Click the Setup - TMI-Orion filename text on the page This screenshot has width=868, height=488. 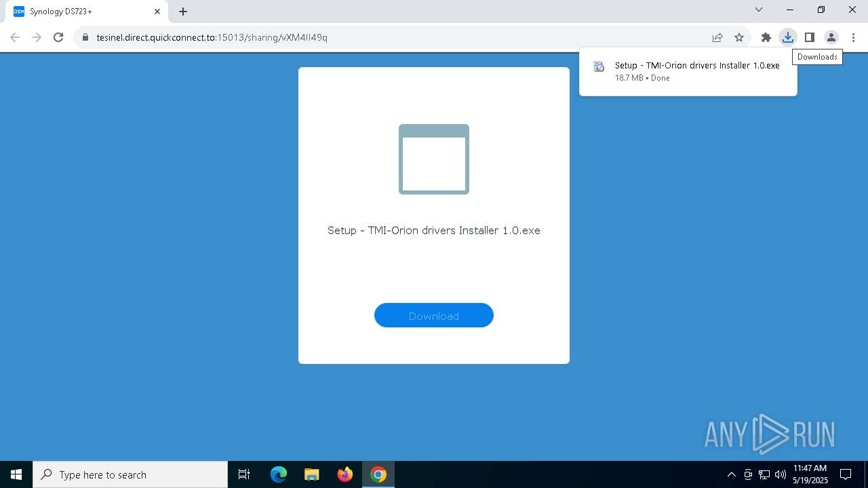[434, 230]
